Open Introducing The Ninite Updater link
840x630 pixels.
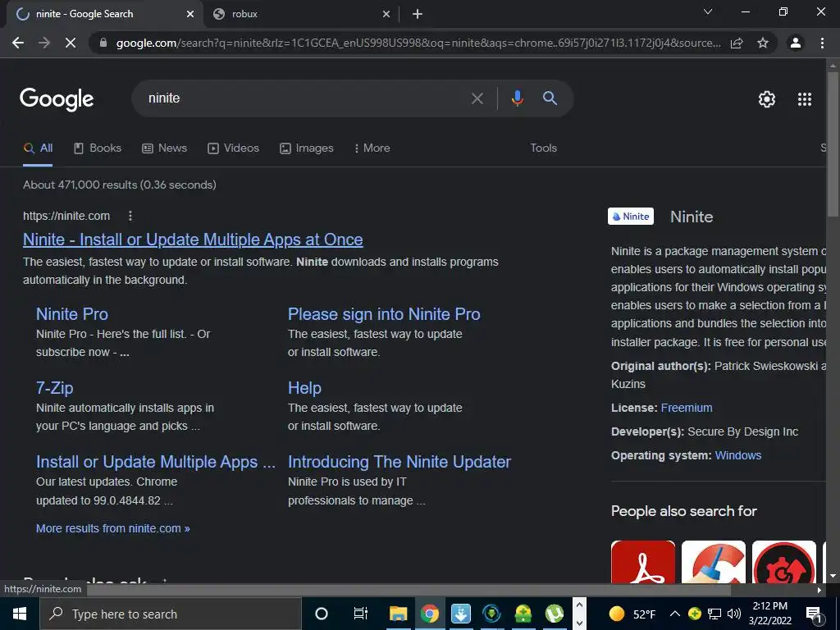click(399, 462)
